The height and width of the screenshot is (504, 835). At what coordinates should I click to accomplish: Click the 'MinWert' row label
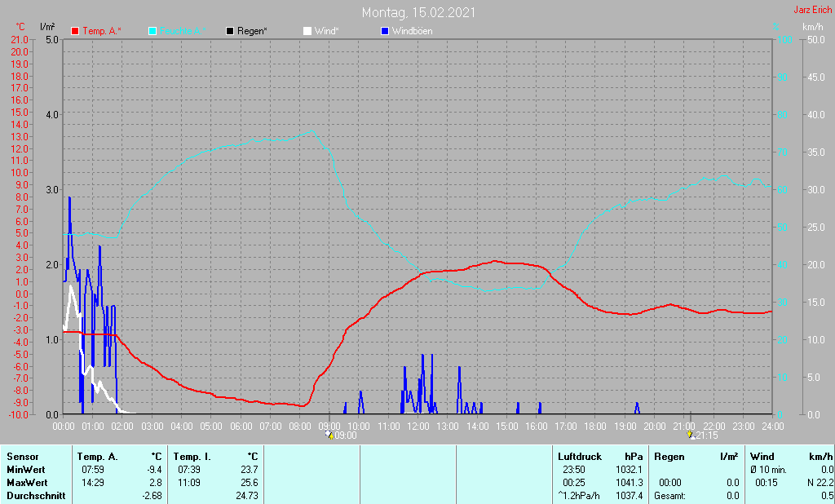26,470
